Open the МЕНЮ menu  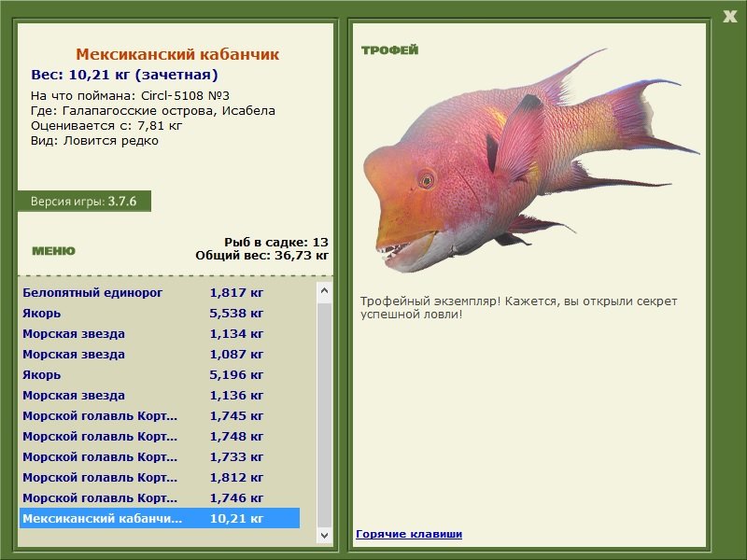(x=53, y=251)
